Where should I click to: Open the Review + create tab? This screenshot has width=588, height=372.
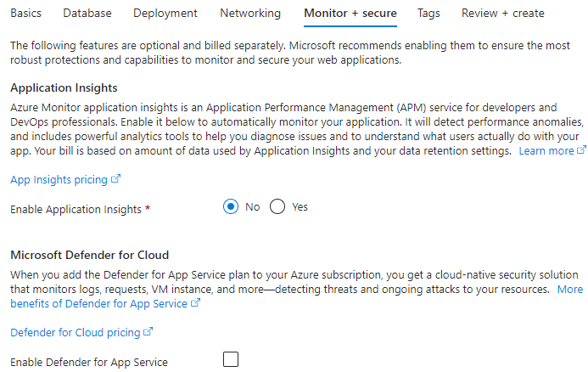point(503,13)
